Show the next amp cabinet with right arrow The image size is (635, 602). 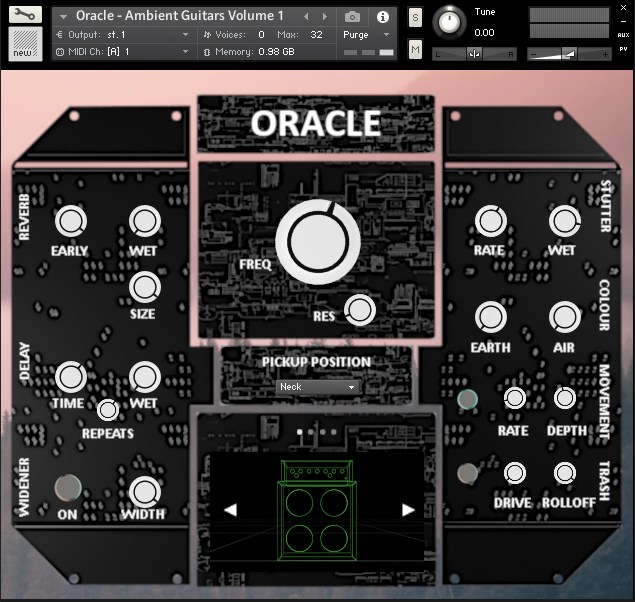pos(408,510)
